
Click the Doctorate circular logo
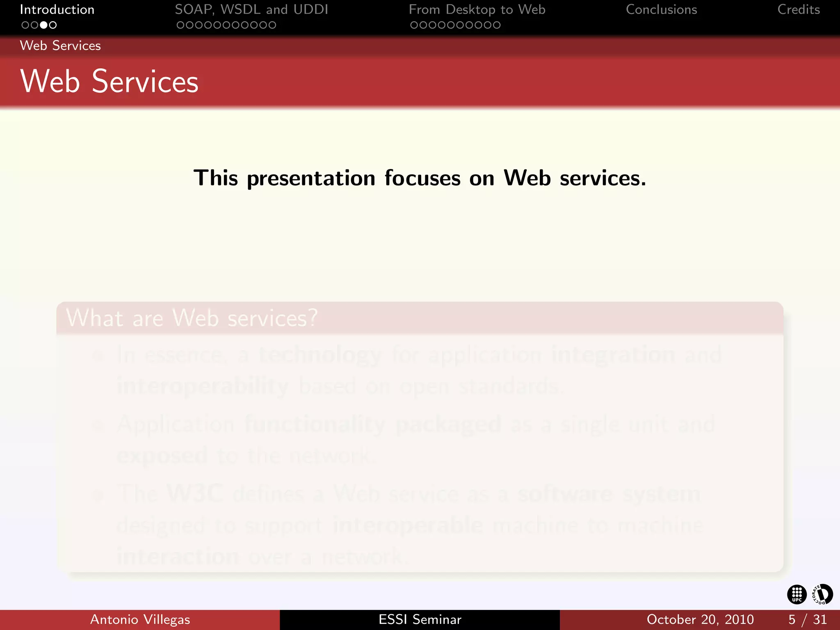click(822, 594)
